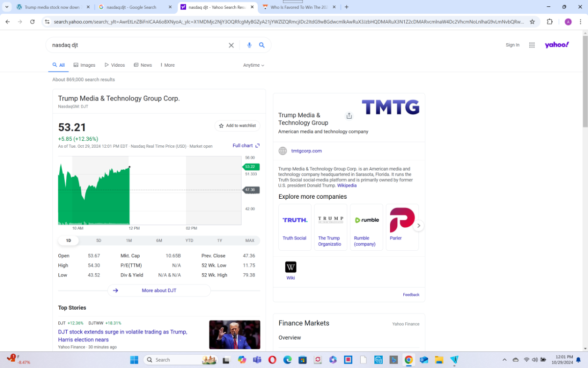Show hidden system tray icons
Viewport: 588px width, 368px height.
506,360
